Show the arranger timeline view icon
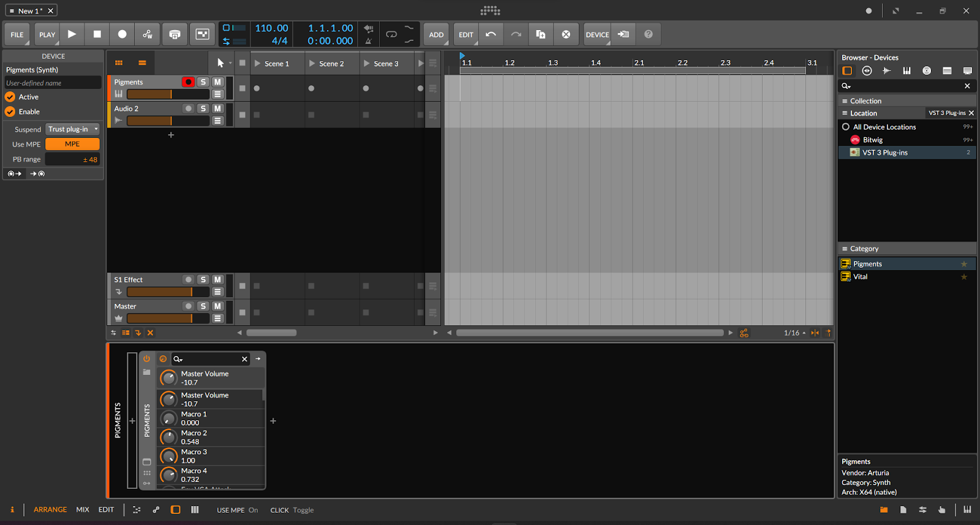Screen dimensions: 980x525 [x=142, y=62]
